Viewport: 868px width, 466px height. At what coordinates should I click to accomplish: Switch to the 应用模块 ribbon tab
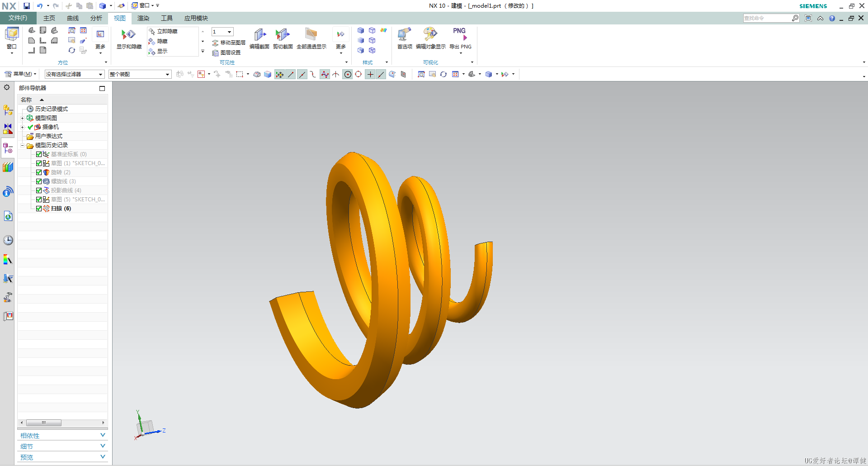pos(196,18)
